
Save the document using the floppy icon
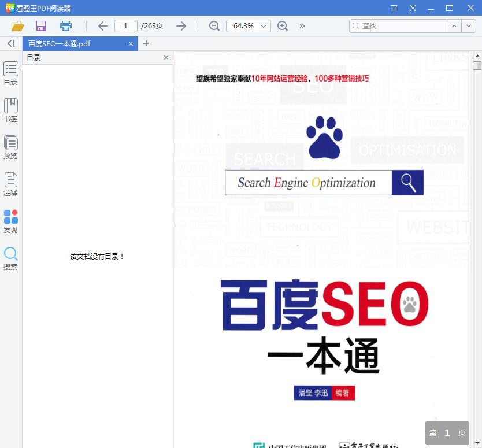click(41, 26)
